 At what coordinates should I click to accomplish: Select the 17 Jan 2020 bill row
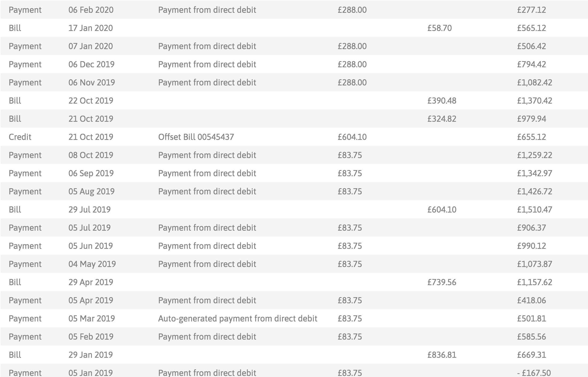tap(294, 28)
